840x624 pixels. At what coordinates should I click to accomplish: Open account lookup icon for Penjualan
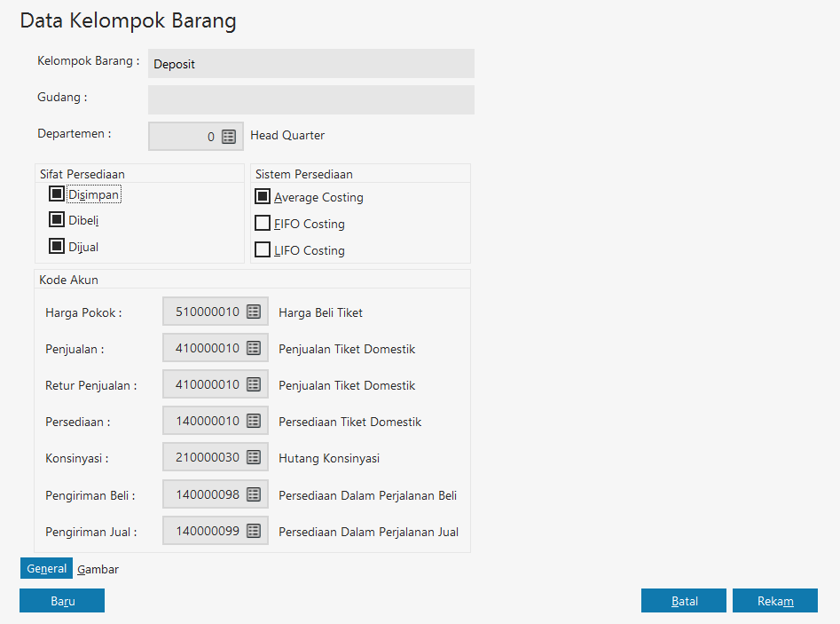coord(254,348)
